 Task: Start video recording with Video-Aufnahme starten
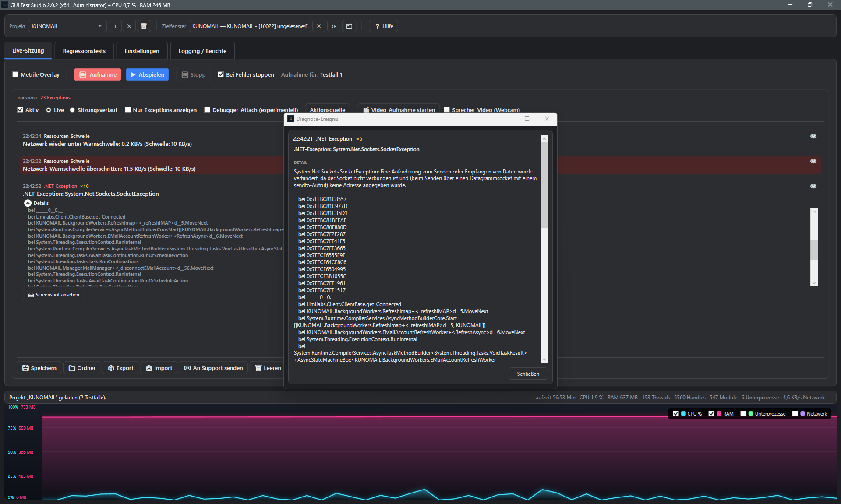click(x=399, y=110)
